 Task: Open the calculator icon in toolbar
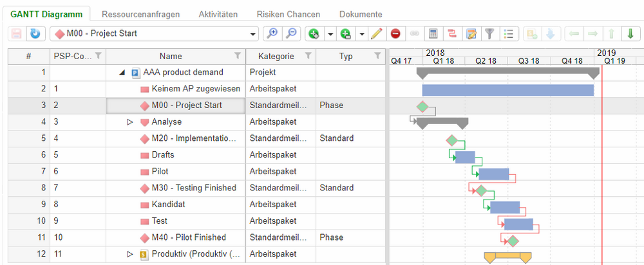[x=433, y=33]
